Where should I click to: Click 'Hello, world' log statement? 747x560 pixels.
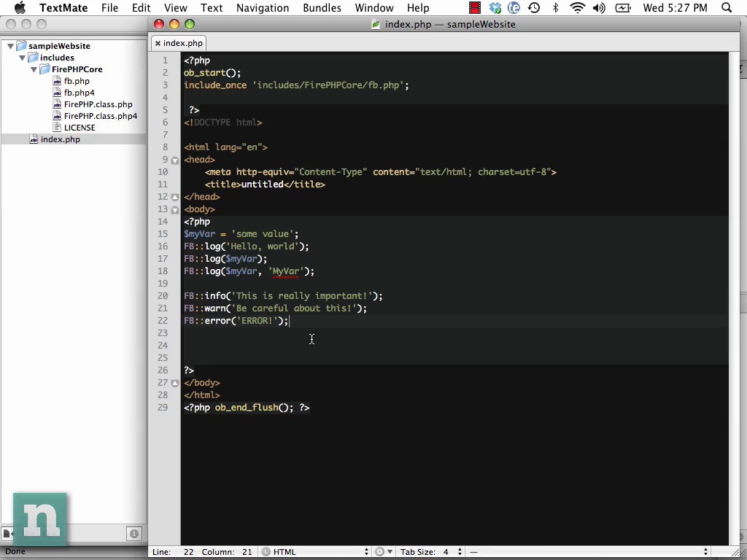pyautogui.click(x=247, y=246)
